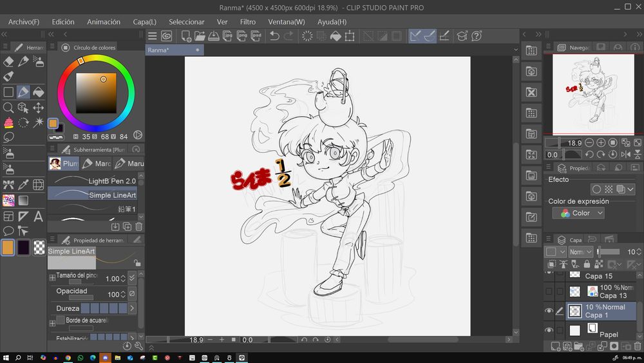Click Export as JPG icon
The width and height of the screenshot is (644, 363).
[227, 36]
